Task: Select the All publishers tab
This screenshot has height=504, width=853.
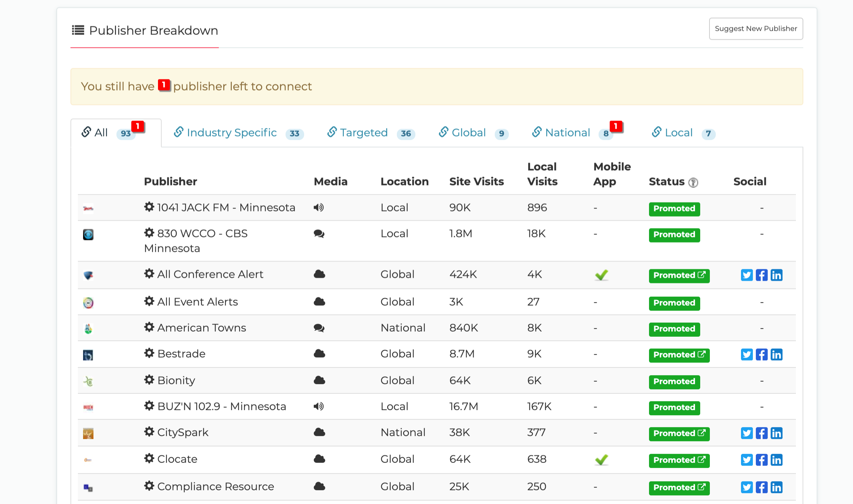Action: [116, 133]
